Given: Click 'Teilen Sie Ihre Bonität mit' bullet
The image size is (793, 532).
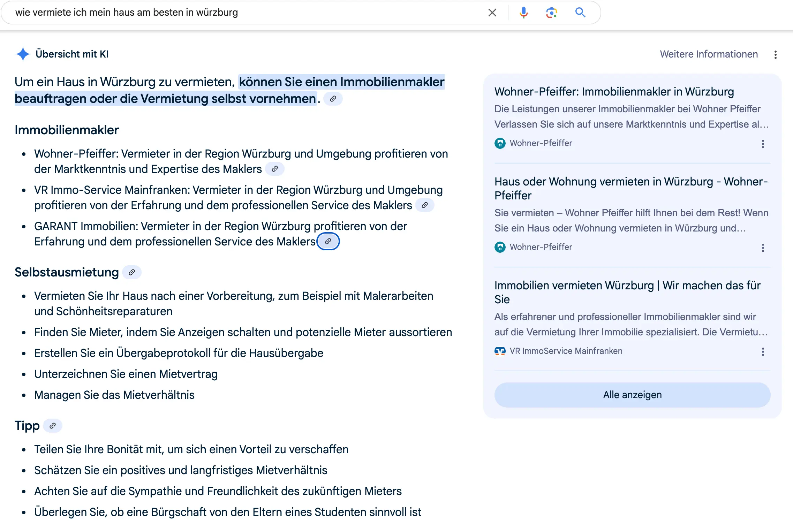Looking at the screenshot, I should [191, 449].
